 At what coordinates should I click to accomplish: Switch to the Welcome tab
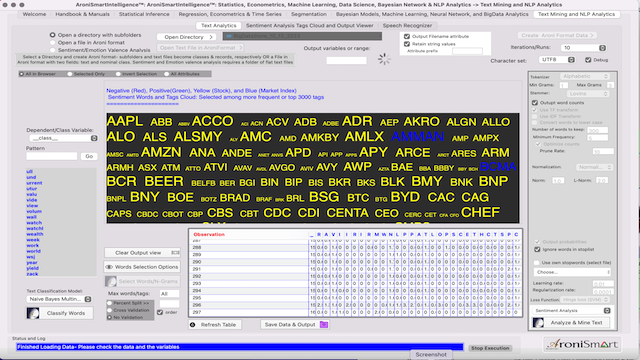[34, 14]
